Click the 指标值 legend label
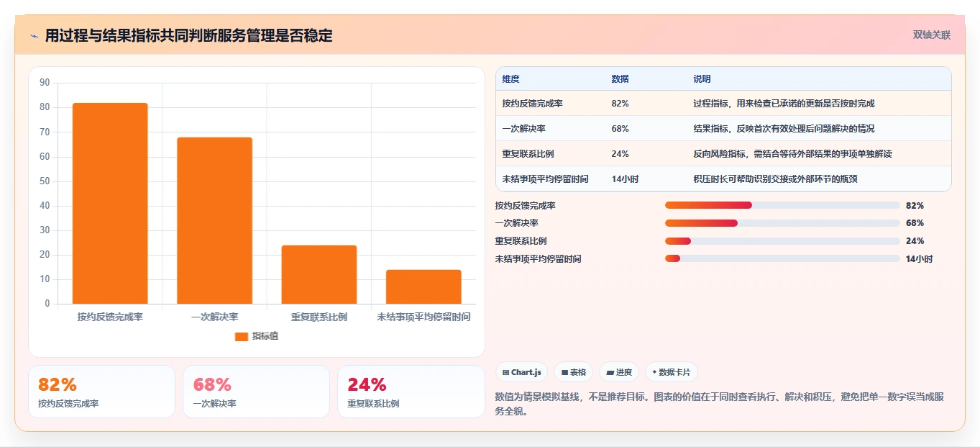 [x=265, y=336]
